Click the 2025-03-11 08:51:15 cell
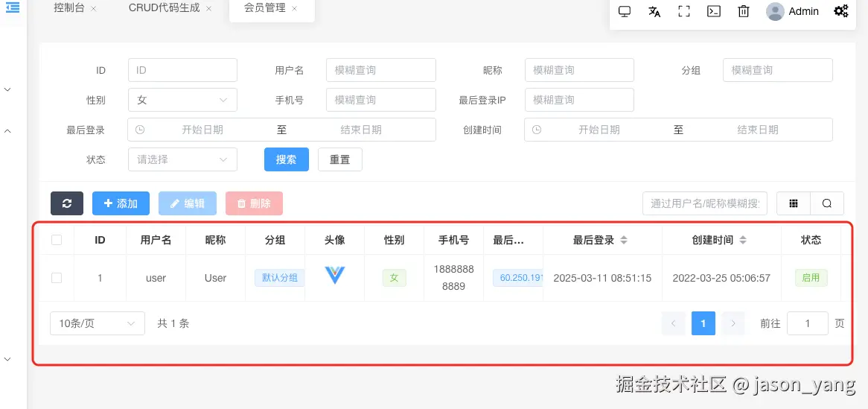The width and height of the screenshot is (868, 409). click(x=602, y=278)
